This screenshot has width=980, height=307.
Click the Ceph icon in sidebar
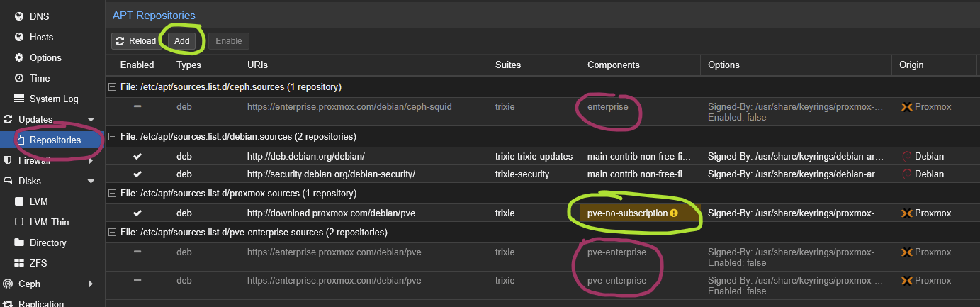click(8, 284)
